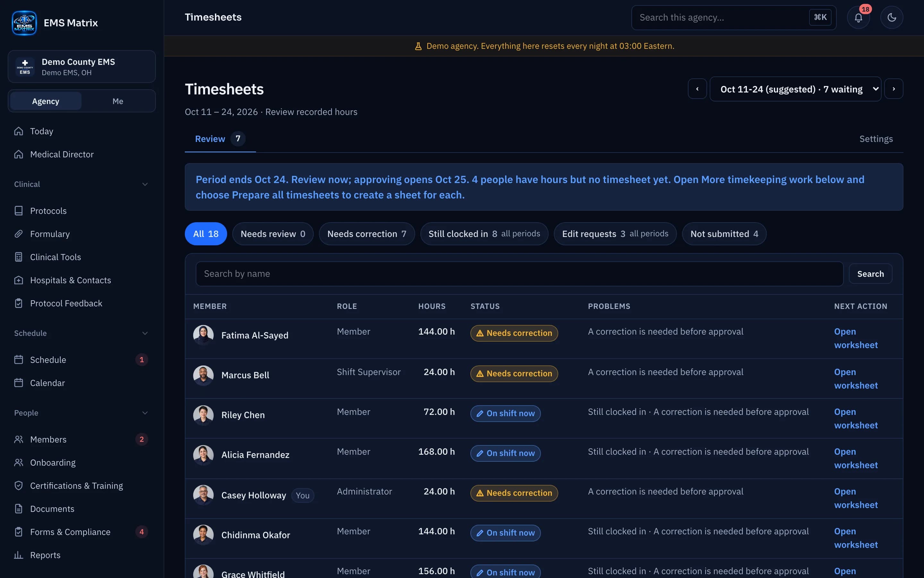Screen dimensions: 924x578
Task: Toggle dark mode moon icon
Action: [x=892, y=18]
